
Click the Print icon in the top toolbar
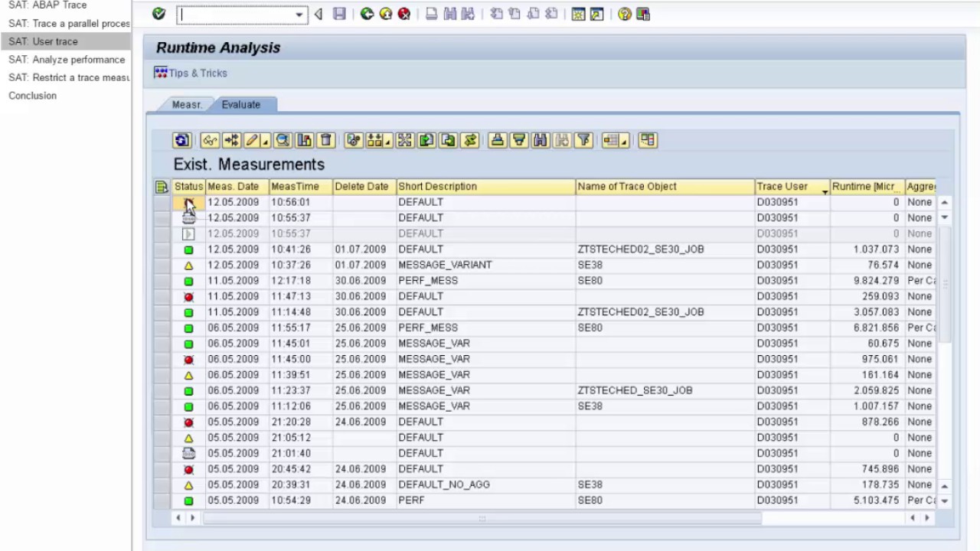tap(432, 14)
